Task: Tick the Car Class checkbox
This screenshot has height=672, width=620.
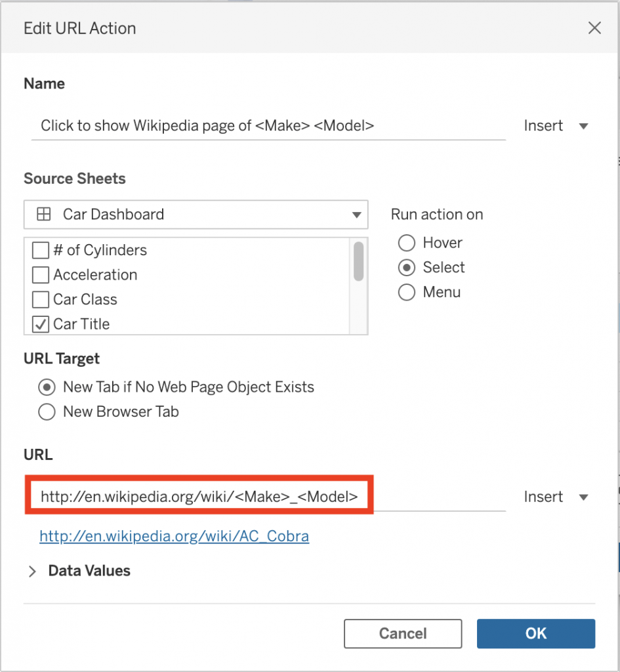Action: (x=41, y=300)
